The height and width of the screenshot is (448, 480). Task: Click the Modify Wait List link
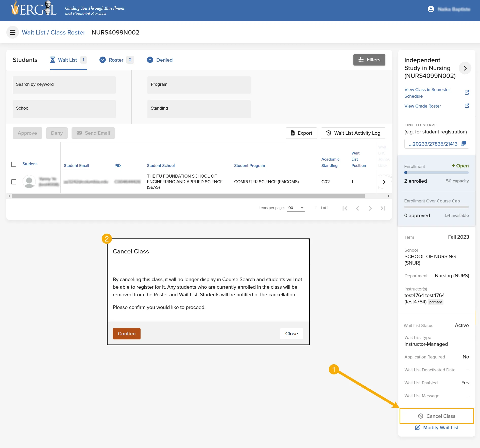click(437, 427)
